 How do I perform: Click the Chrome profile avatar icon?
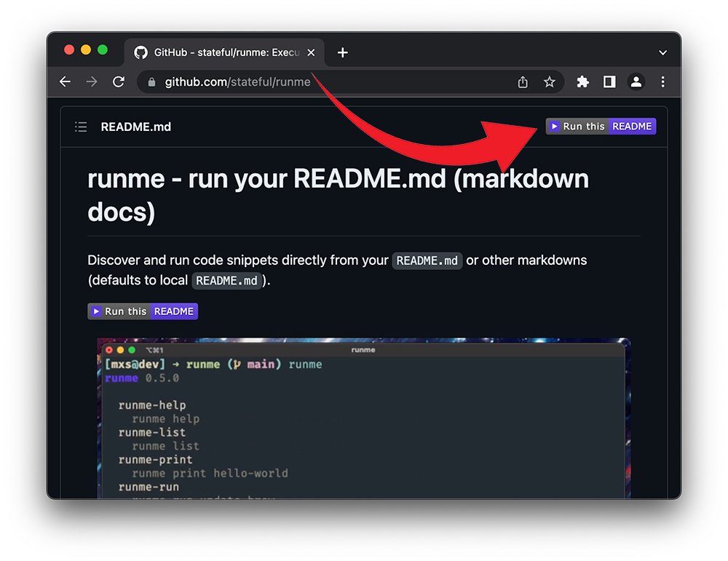click(x=636, y=81)
